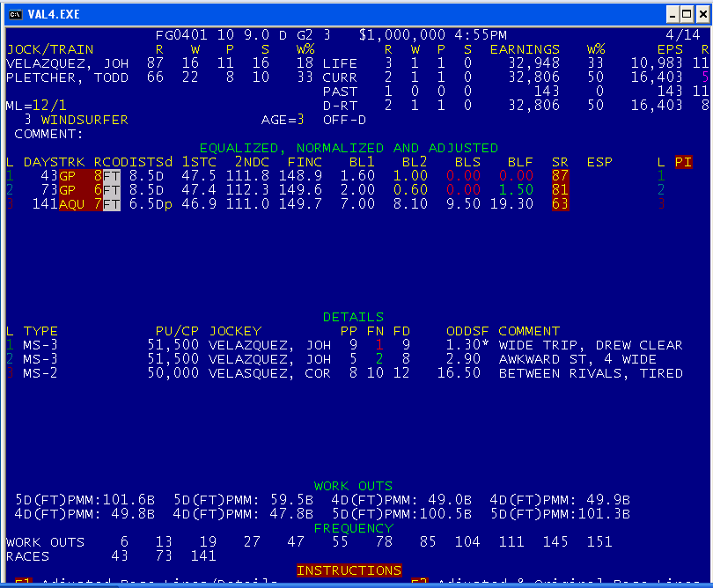Select odds value 1.30*
Image resolution: width=713 pixels, height=588 pixels.
[467, 345]
